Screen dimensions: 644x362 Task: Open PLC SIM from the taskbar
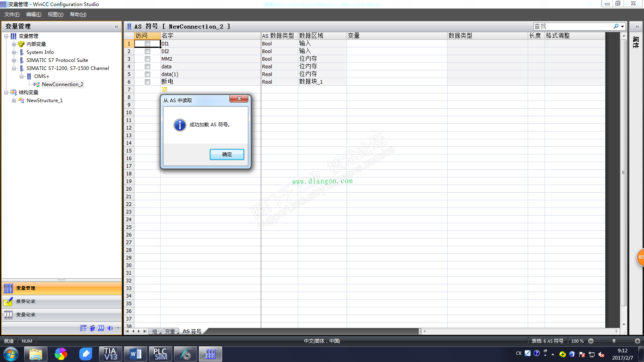(x=160, y=354)
